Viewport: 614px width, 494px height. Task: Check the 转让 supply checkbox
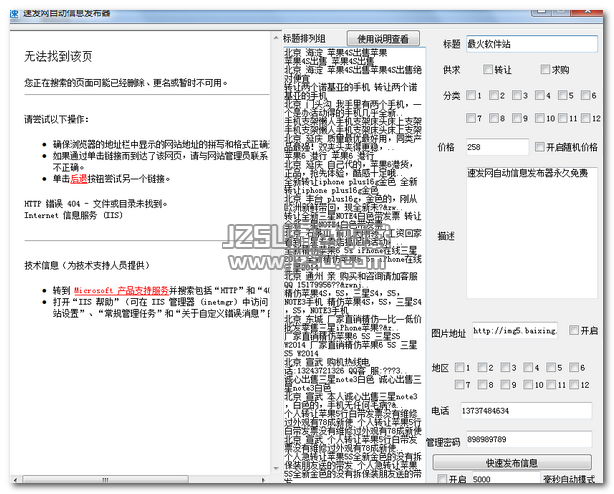click(488, 69)
